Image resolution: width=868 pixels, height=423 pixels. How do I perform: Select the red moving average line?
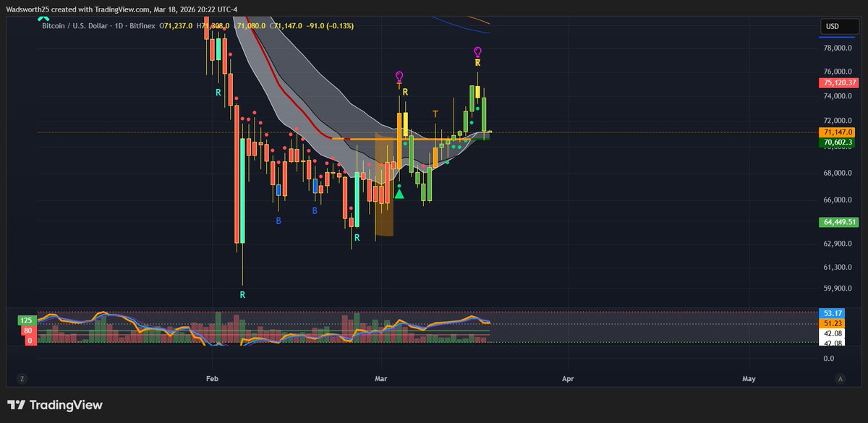pos(282,88)
